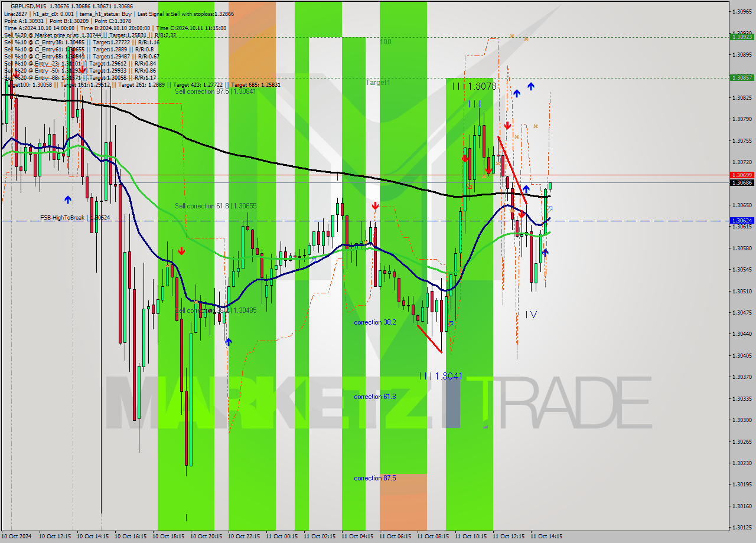
Task: Click 1.30720 on the price axis
Action: (742, 162)
